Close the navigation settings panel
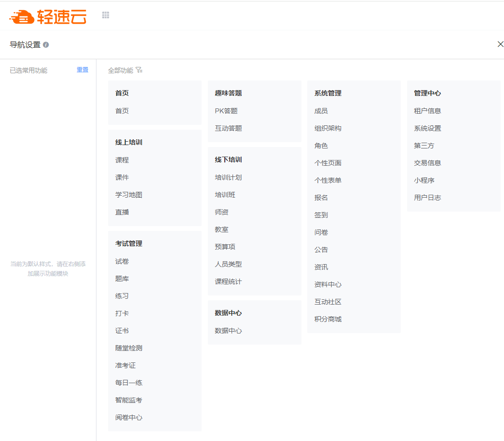The image size is (504, 441). 500,44
